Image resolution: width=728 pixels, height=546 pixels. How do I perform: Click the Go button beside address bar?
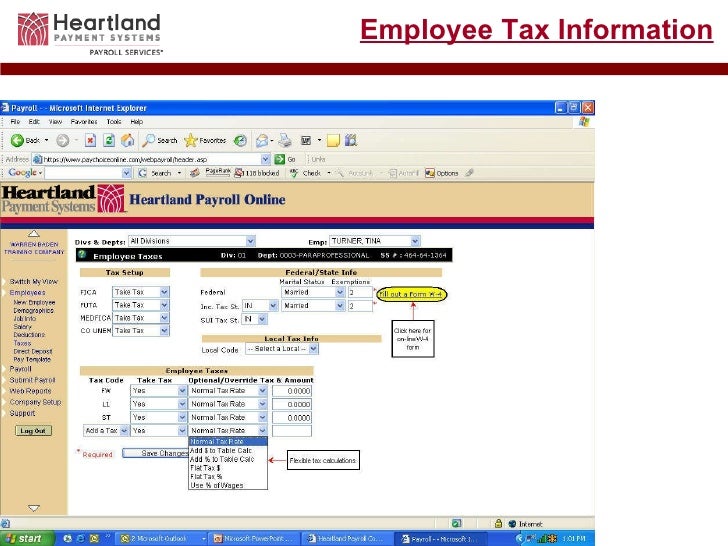285,159
